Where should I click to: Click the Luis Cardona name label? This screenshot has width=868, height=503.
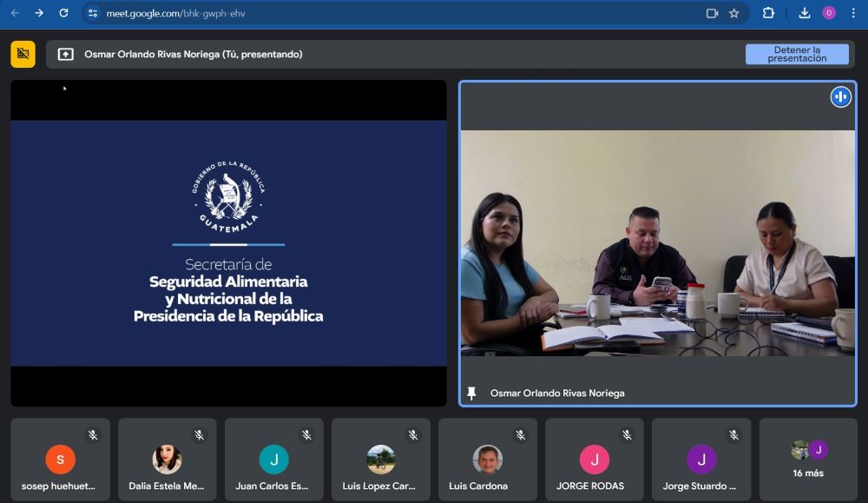click(x=478, y=486)
